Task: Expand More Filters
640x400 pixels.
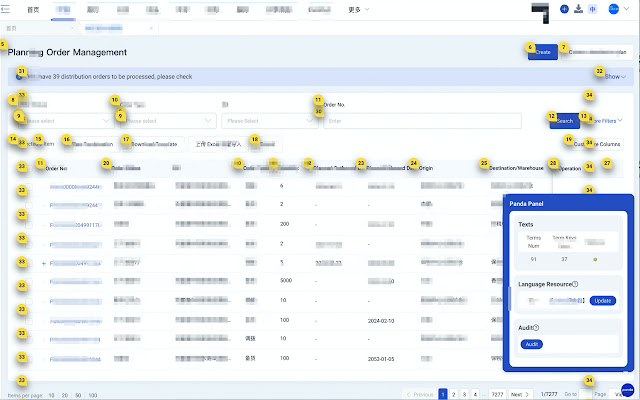Action: point(605,121)
